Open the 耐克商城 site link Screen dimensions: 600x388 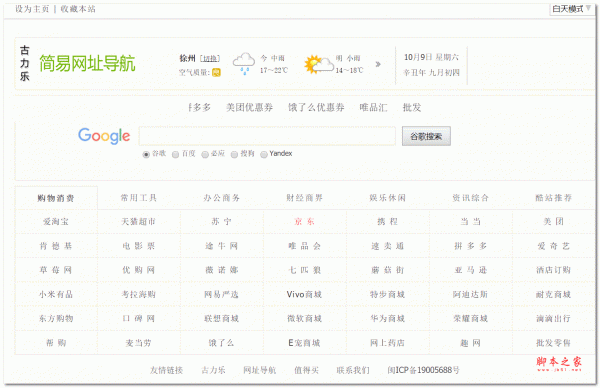coord(553,294)
